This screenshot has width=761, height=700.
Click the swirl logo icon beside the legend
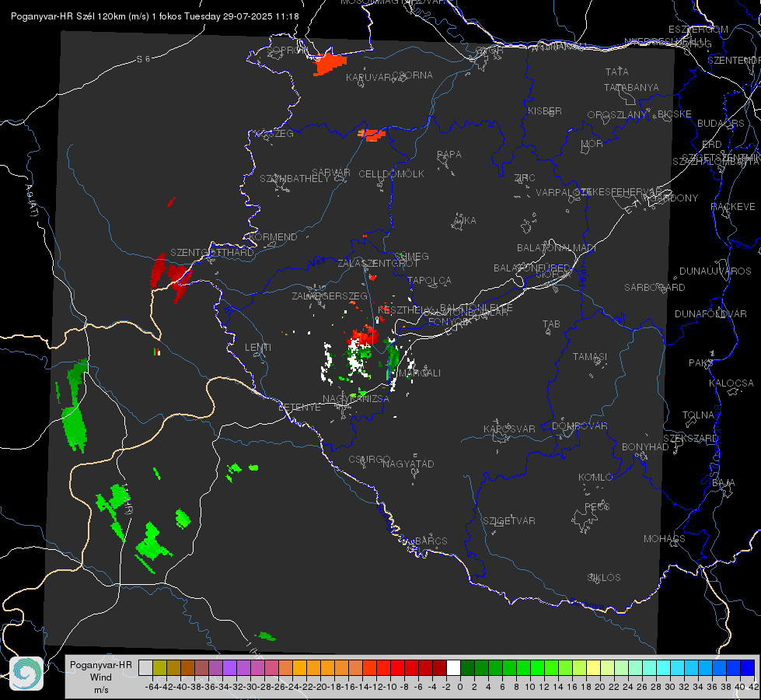click(26, 674)
